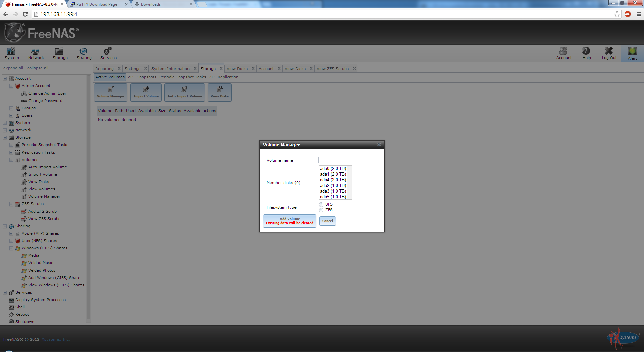Image resolution: width=644 pixels, height=352 pixels.
Task: Click the Volume name input field
Action: (x=346, y=160)
